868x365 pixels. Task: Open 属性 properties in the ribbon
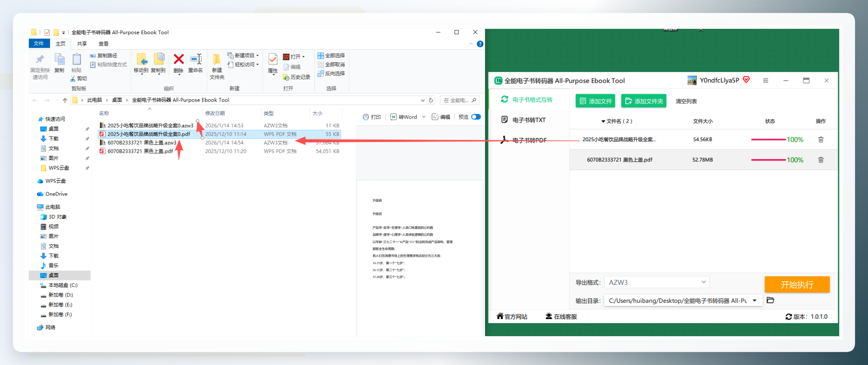[x=273, y=64]
